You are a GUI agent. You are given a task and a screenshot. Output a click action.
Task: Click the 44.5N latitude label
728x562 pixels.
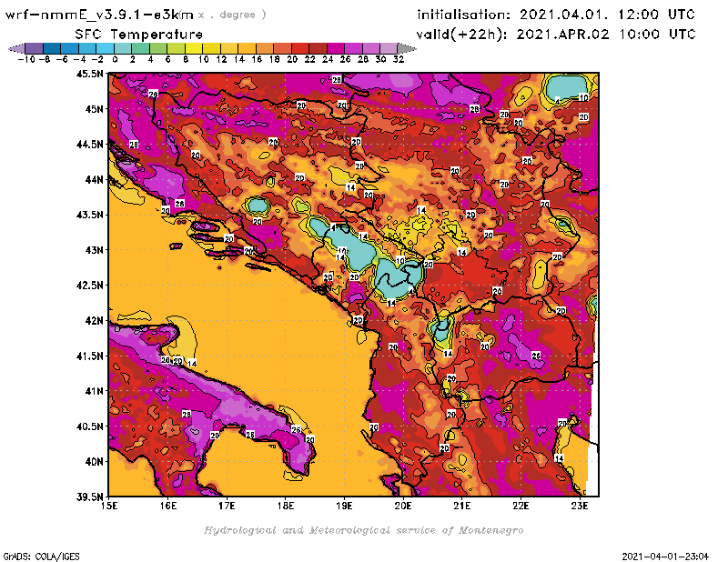[90, 145]
